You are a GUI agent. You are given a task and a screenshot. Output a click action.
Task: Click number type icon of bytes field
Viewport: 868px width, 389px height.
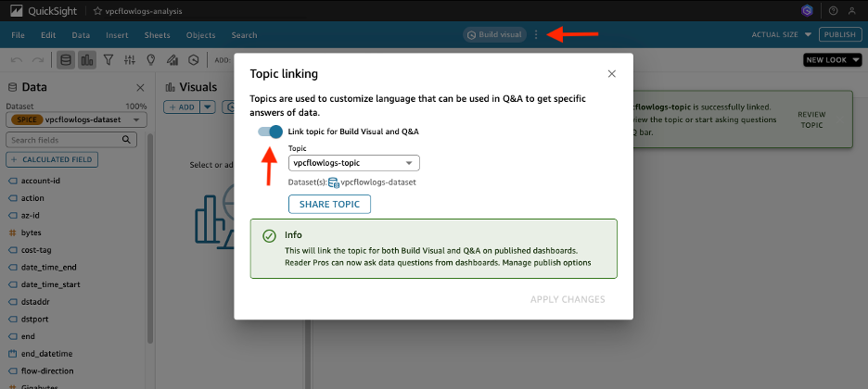click(x=13, y=232)
